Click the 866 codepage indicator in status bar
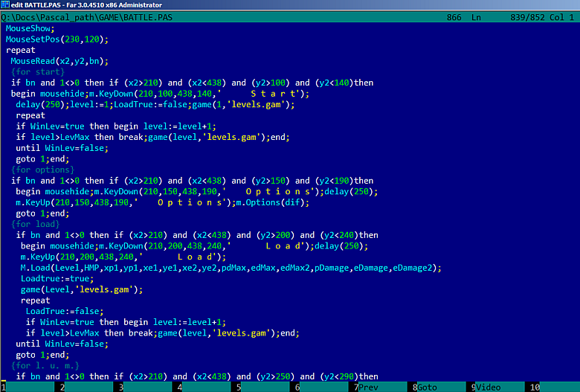The height and width of the screenshot is (392, 580). 454,17
